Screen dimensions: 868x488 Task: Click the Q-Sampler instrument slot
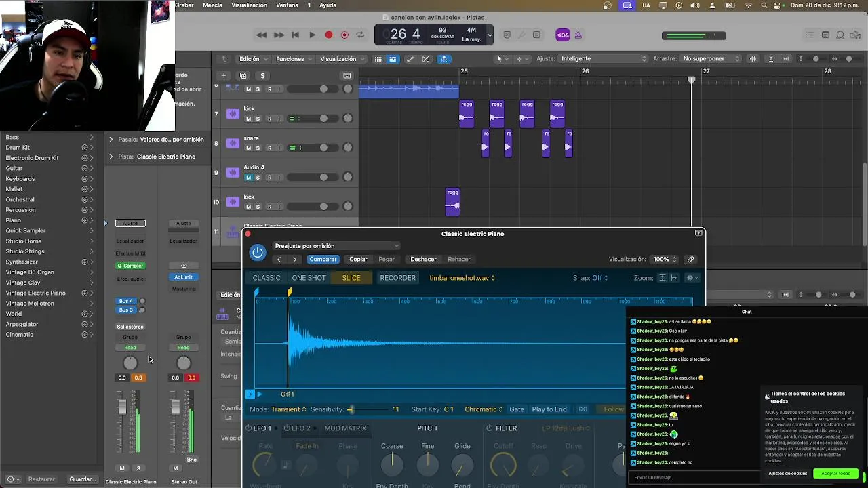click(130, 266)
